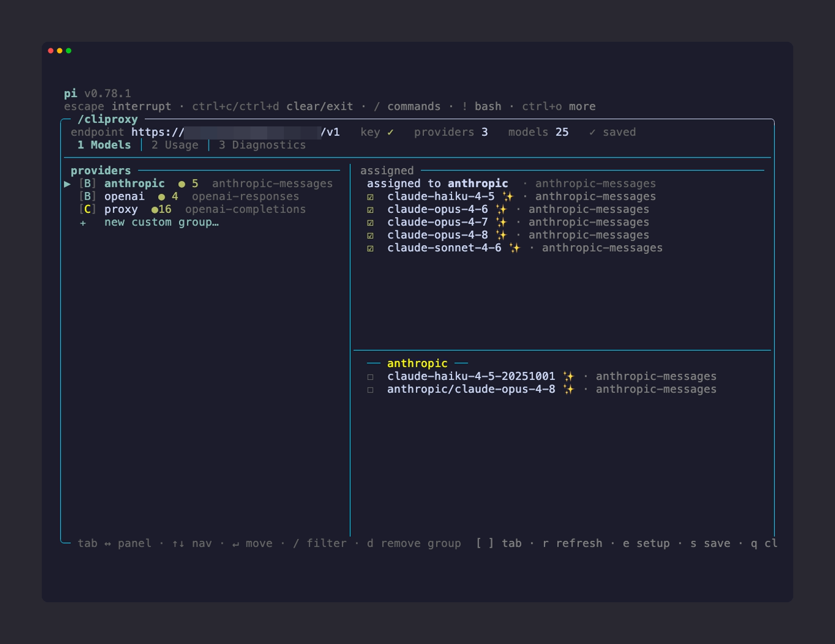835x644 pixels.
Task: Click the yellow minimize window button
Action: click(x=60, y=51)
